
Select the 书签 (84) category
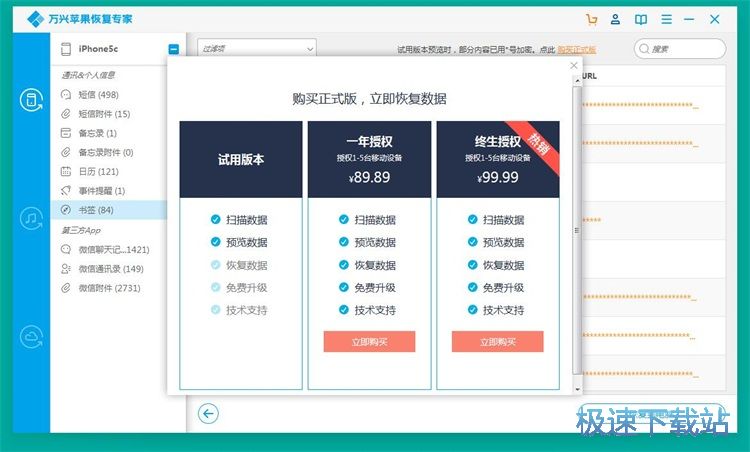coord(109,210)
